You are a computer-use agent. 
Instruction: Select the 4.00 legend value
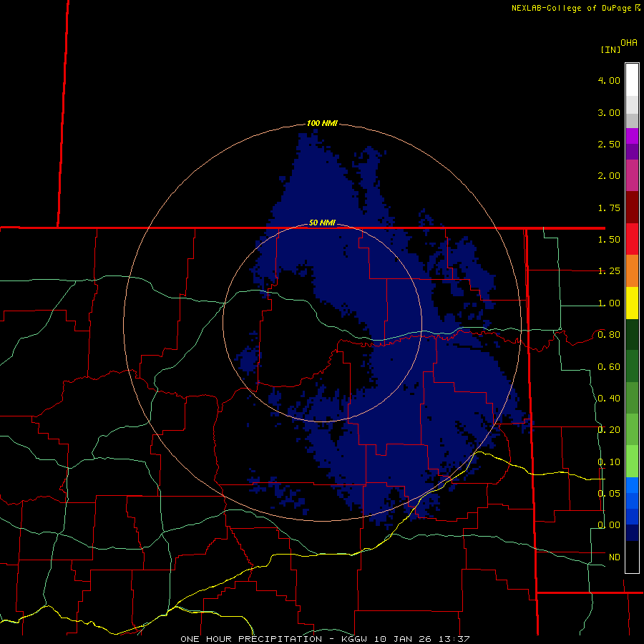tap(609, 80)
